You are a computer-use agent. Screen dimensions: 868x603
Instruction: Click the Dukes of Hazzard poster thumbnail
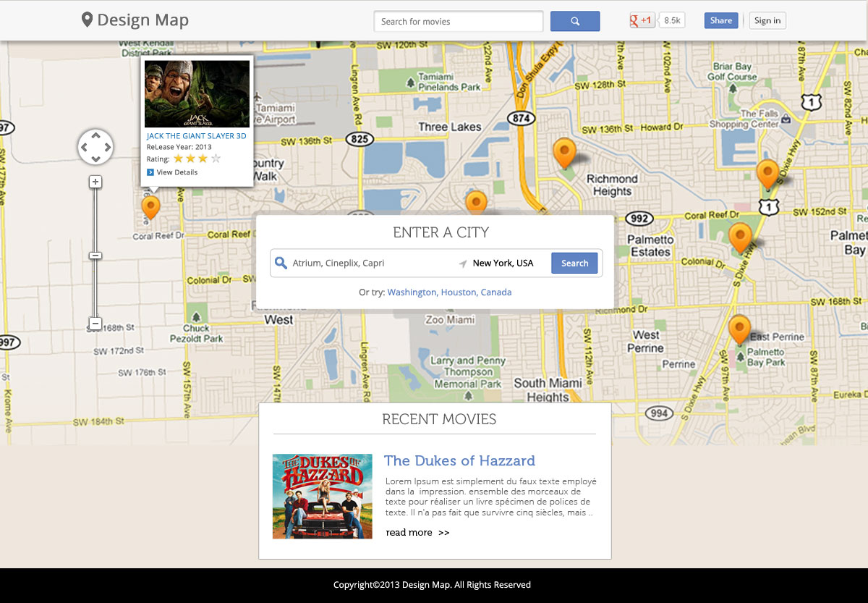point(322,496)
